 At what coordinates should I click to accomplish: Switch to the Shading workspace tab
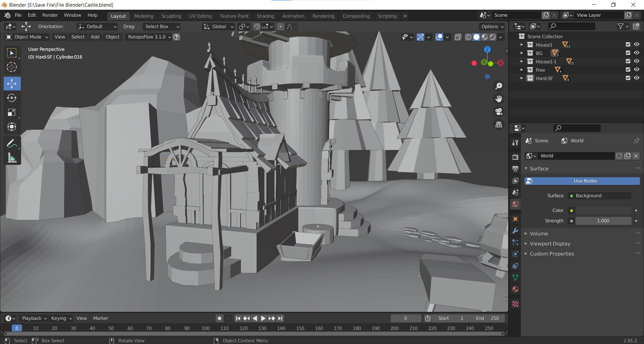coord(265,16)
